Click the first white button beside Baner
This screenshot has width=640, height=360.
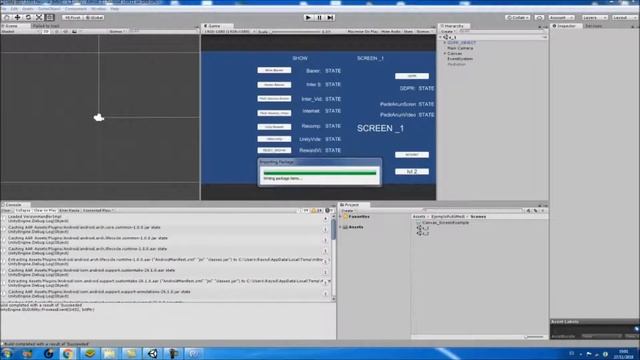[x=274, y=70]
